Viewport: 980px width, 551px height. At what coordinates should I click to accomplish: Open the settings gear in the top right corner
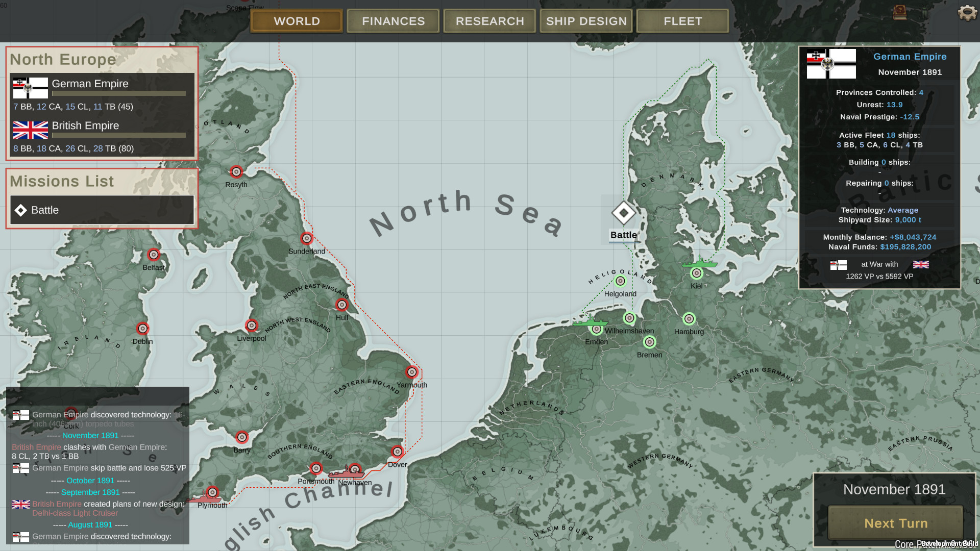[x=967, y=13]
